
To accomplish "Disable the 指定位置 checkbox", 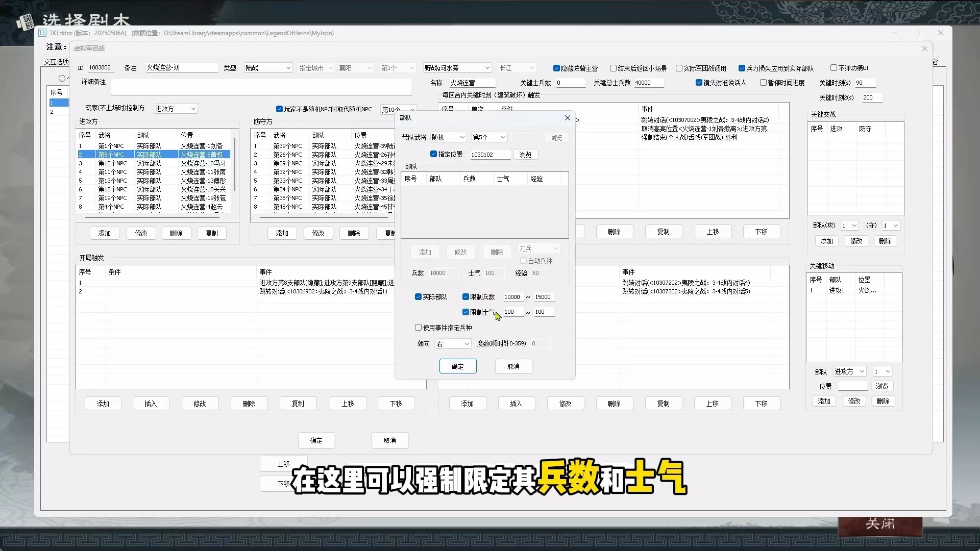I will pyautogui.click(x=433, y=154).
